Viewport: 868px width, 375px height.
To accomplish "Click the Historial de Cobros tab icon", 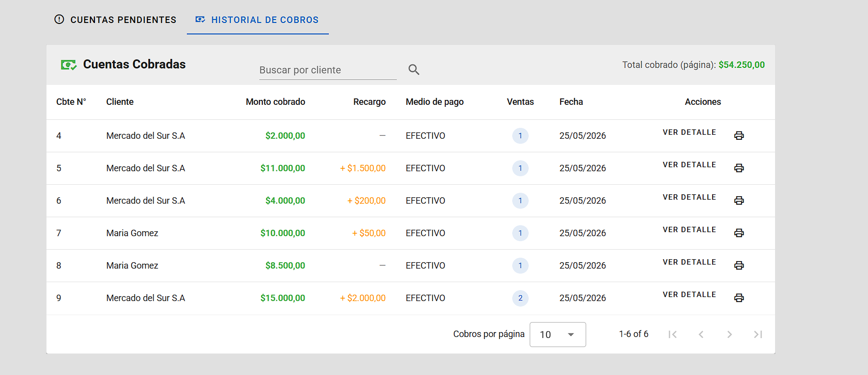I will [200, 19].
